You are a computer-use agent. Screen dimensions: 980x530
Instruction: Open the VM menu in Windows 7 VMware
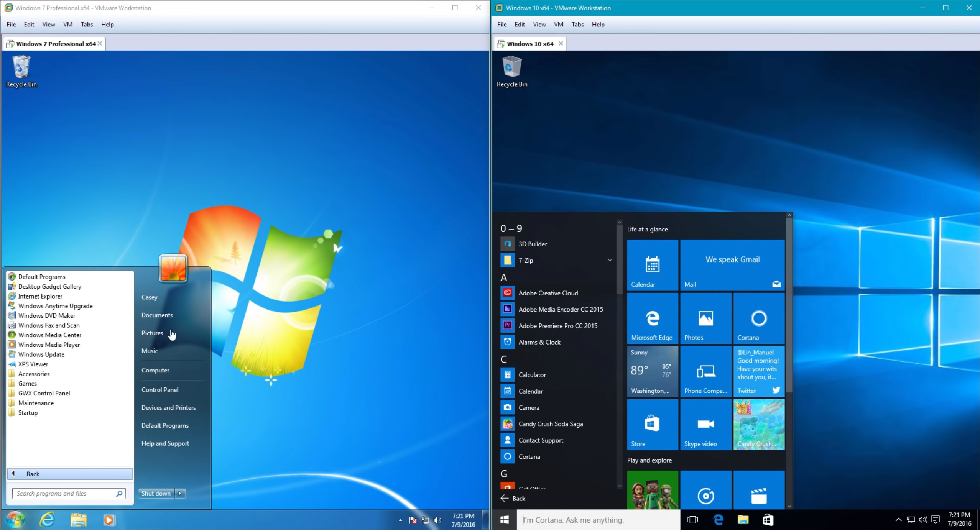click(x=67, y=24)
